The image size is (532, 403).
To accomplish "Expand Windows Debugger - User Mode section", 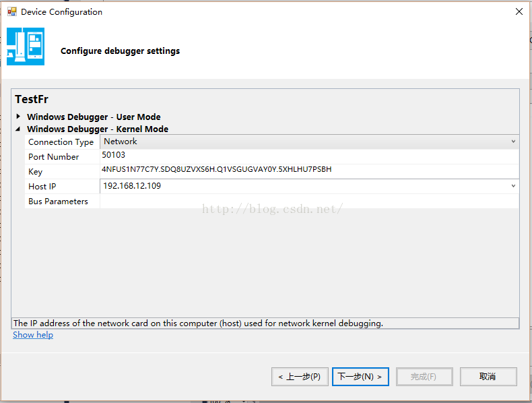I will coord(18,117).
